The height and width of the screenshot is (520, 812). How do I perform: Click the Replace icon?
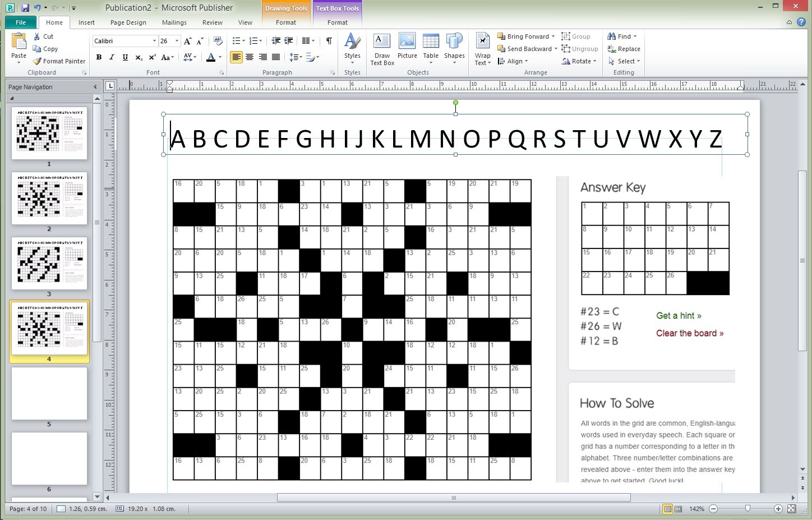pyautogui.click(x=624, y=48)
